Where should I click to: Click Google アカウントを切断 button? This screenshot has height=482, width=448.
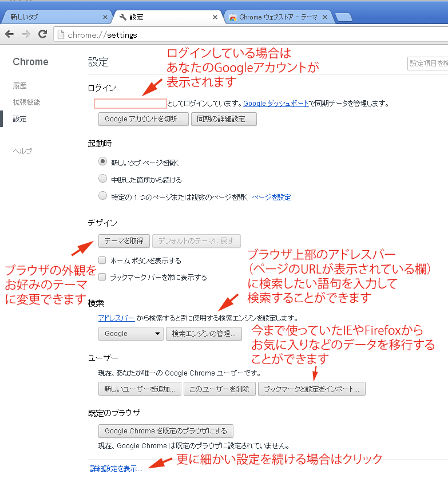point(144,119)
